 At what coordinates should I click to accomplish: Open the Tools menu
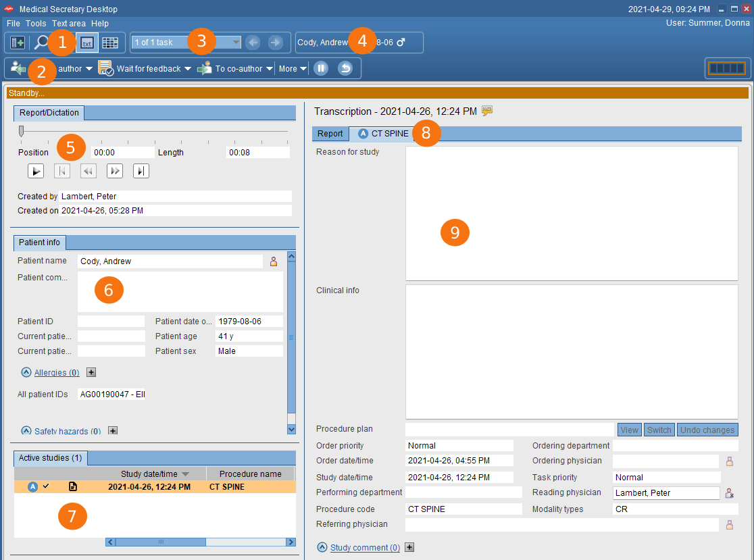(x=36, y=24)
